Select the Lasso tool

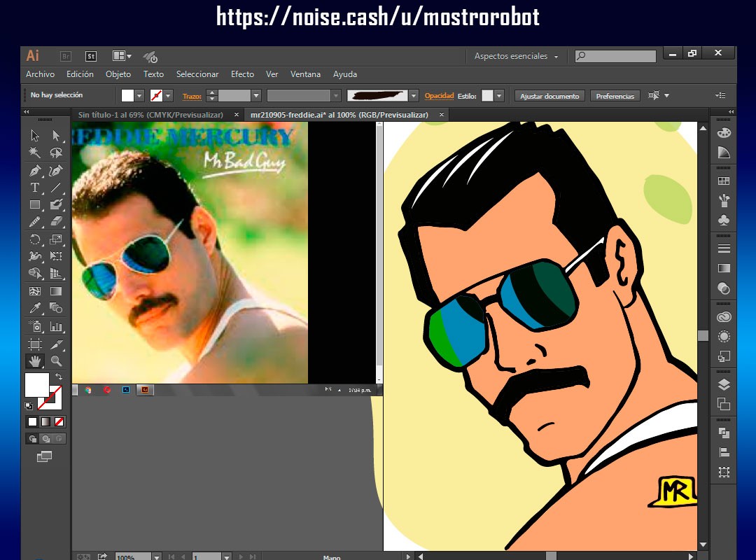point(56,153)
